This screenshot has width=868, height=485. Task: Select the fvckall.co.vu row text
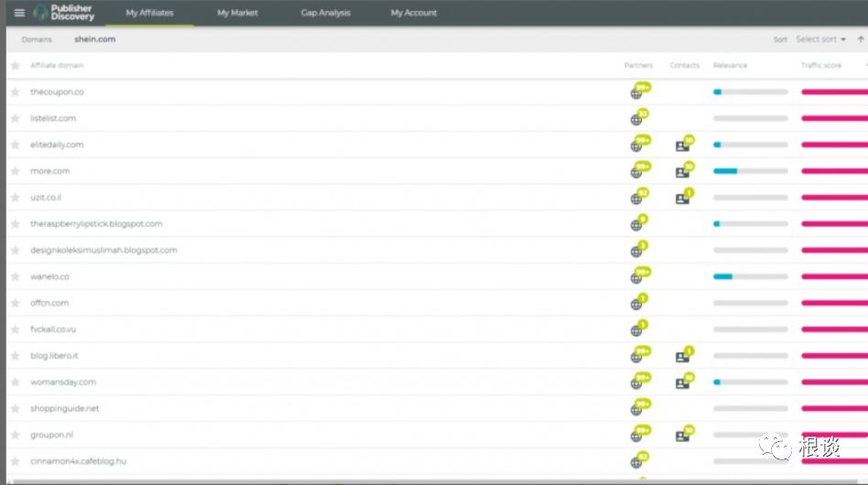[x=53, y=329]
